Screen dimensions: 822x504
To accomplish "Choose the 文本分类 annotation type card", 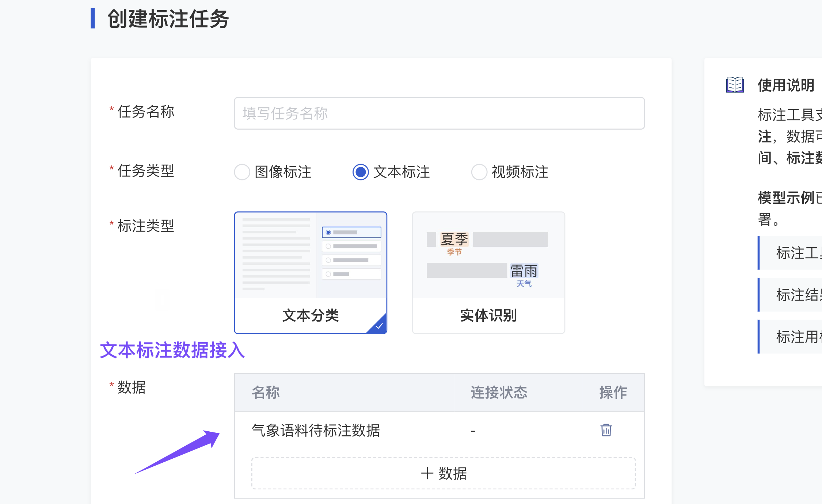I will 311,272.
